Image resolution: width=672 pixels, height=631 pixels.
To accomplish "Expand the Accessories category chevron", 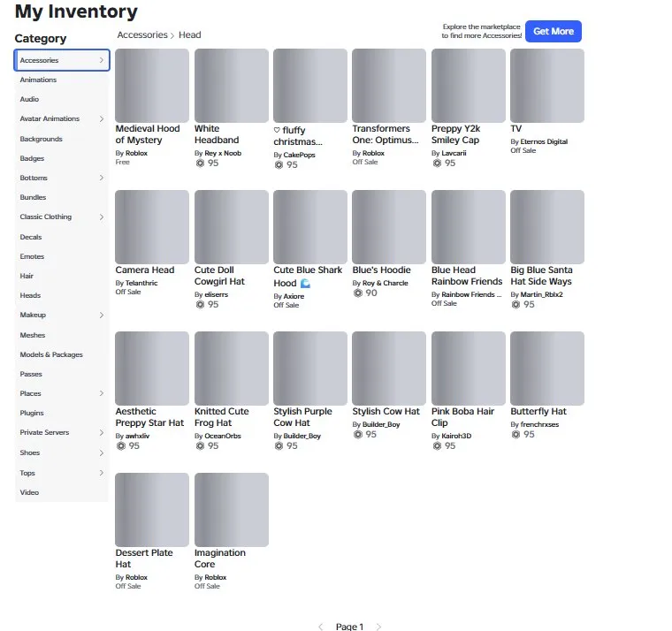I will pos(102,60).
